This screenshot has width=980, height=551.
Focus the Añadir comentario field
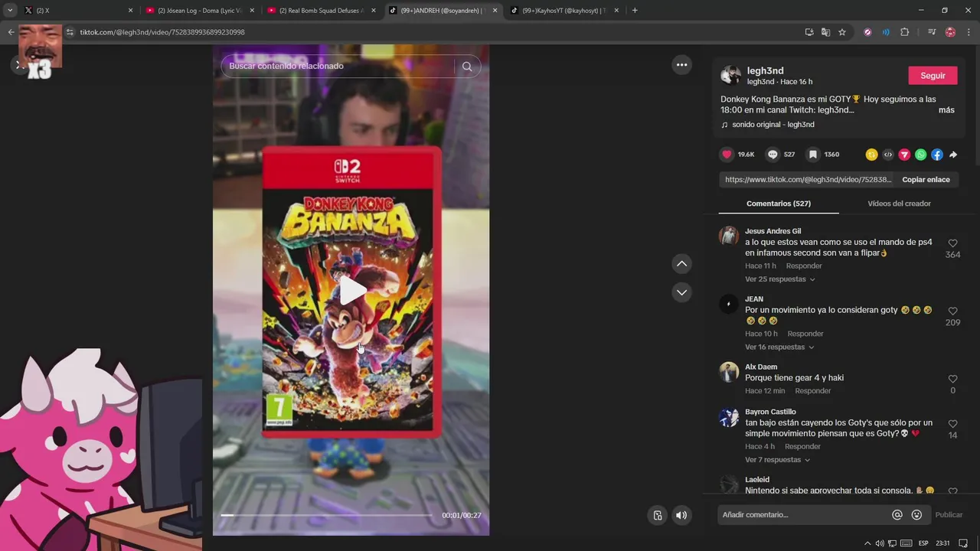[x=804, y=515]
